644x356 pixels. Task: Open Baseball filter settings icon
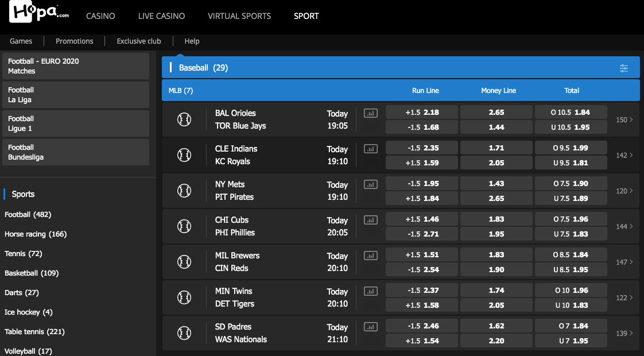point(623,68)
